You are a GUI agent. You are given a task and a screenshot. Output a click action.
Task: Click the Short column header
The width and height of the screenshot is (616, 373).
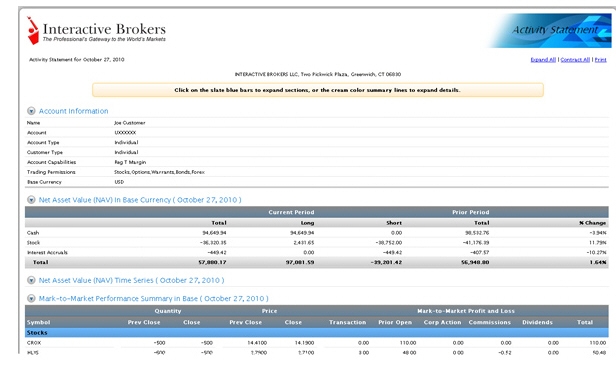pyautogui.click(x=394, y=223)
